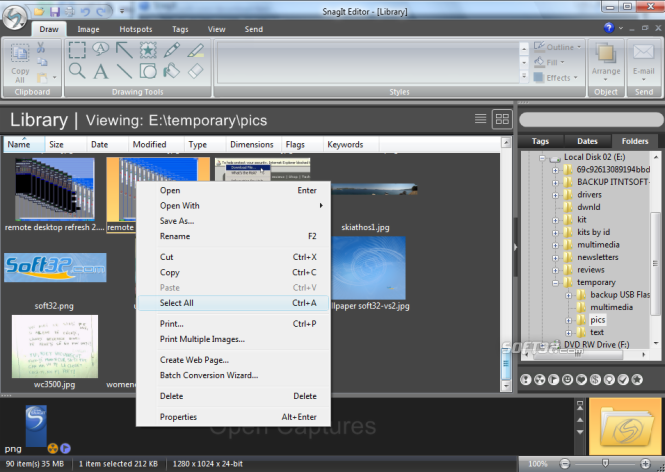The height and width of the screenshot is (472, 665).
Task: Open the Image ribbon tab
Action: (x=88, y=29)
